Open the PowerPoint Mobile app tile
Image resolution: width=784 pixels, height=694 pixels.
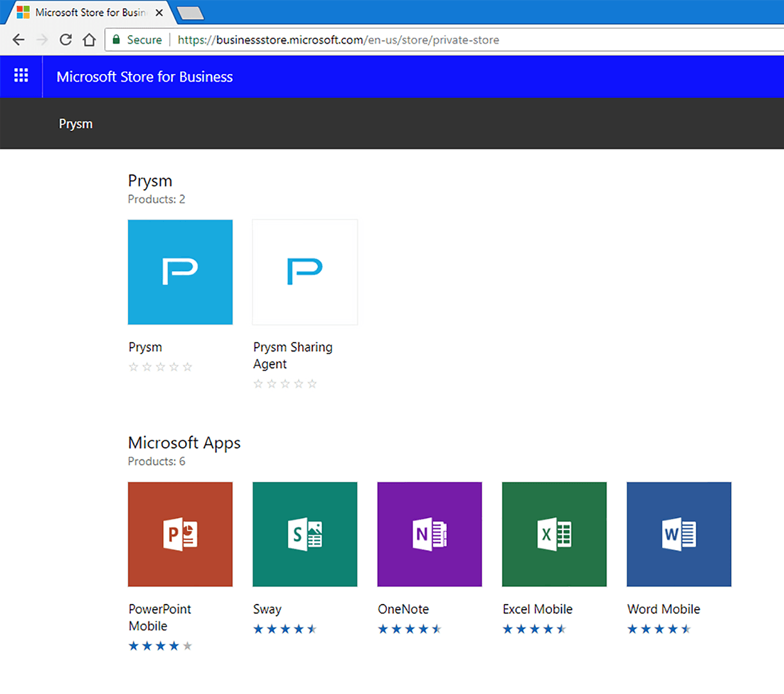tap(180, 534)
